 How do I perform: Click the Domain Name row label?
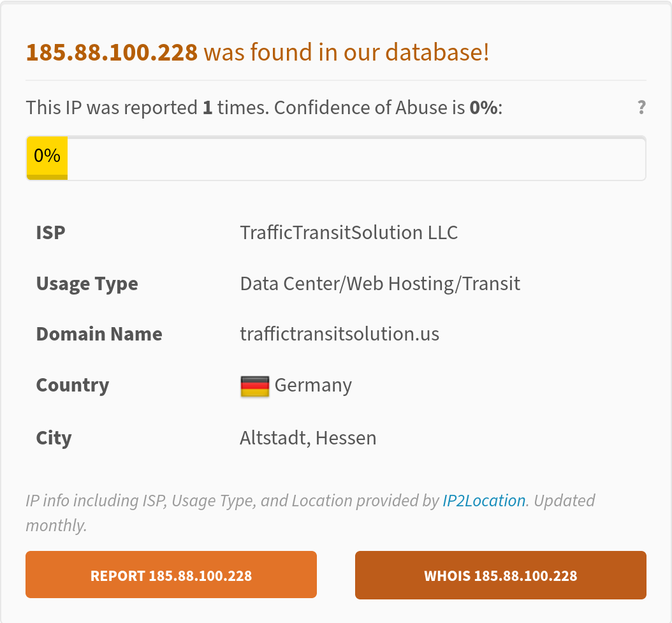(99, 333)
